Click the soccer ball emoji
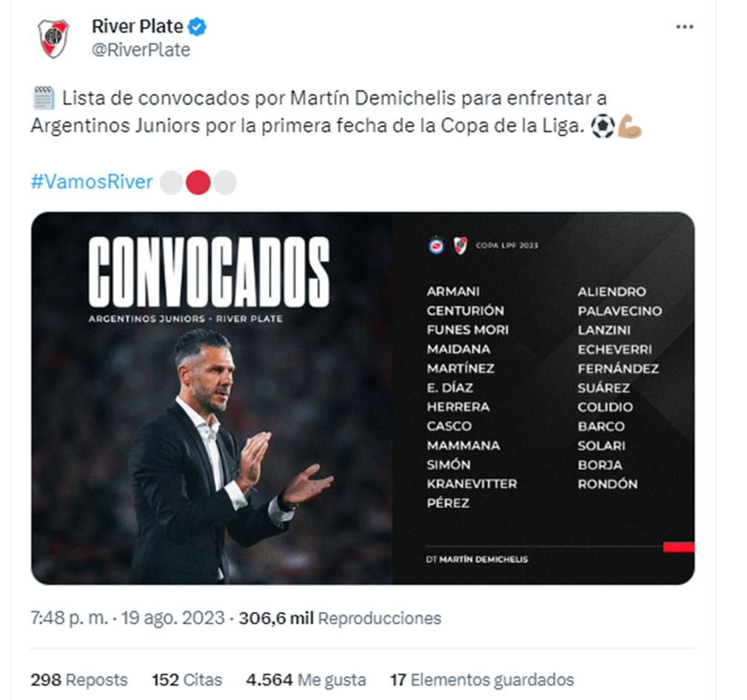Screen dimensions: 747x700 pos(602,126)
